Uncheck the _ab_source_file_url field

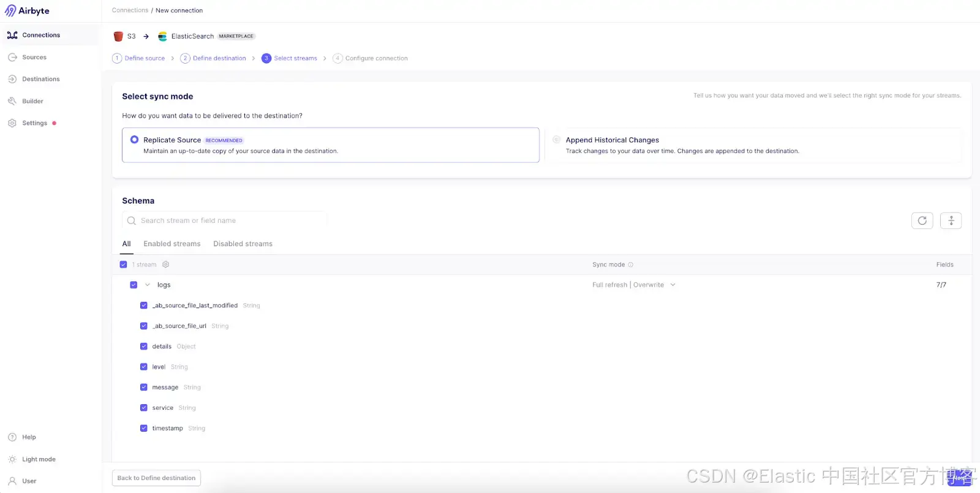(144, 326)
